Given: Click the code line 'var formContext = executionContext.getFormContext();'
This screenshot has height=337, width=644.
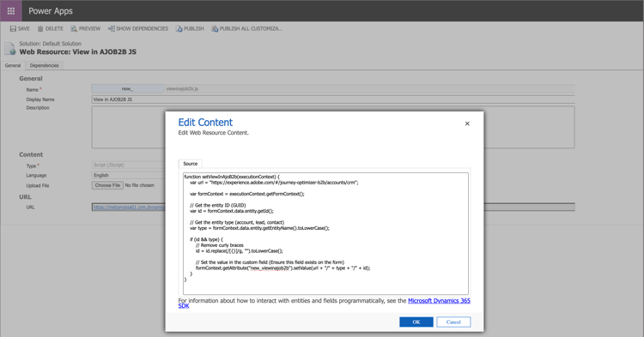Looking at the screenshot, I should (x=246, y=194).
